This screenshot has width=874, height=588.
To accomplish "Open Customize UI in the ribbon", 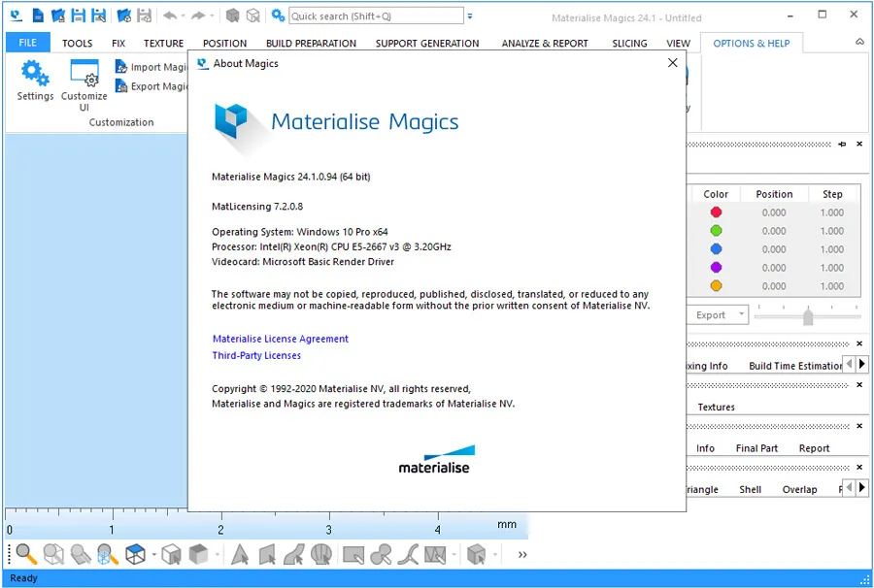I will 84,85.
